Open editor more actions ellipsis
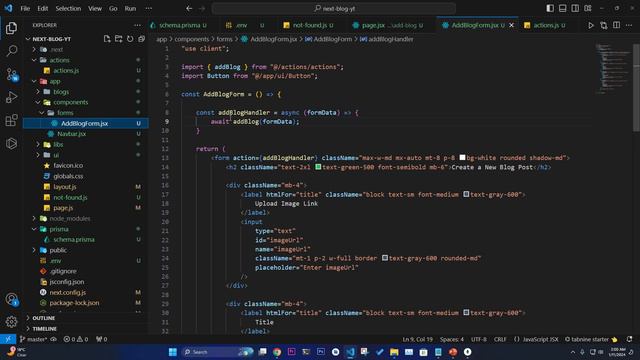Screen dimensions: 640x360 click(x=629, y=25)
